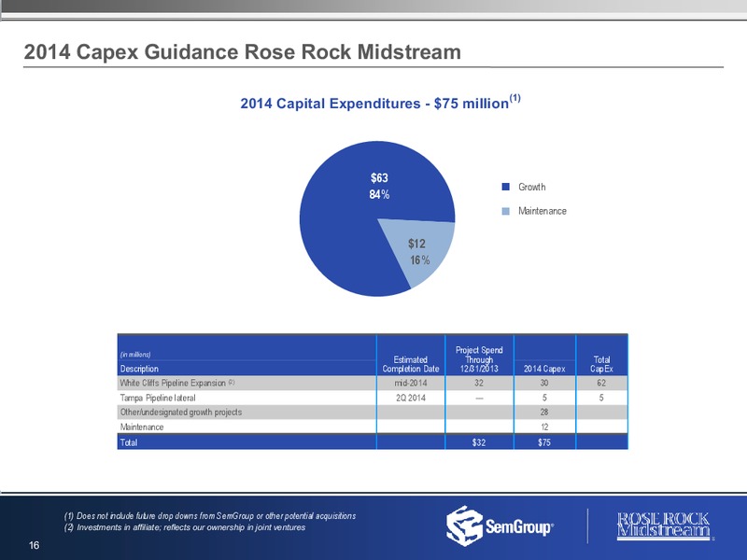This screenshot has width=747, height=560.
Task: Select the dark blue Growth legend swatch
Action: [x=506, y=188]
